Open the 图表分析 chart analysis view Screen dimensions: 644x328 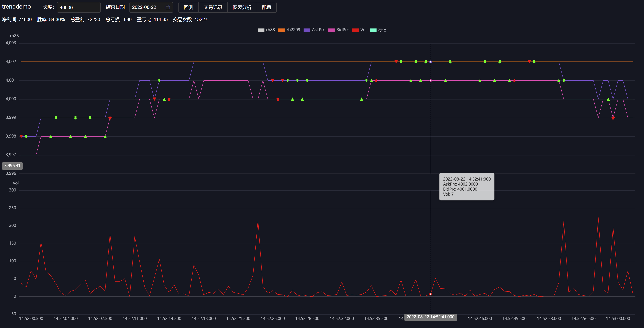coord(242,8)
